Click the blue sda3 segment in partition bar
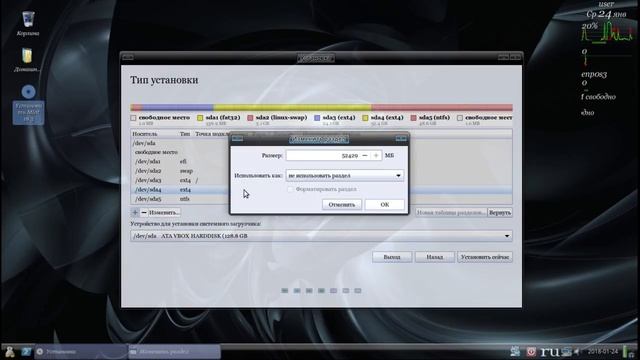Viewport: 640px width, 360px height. point(178,107)
